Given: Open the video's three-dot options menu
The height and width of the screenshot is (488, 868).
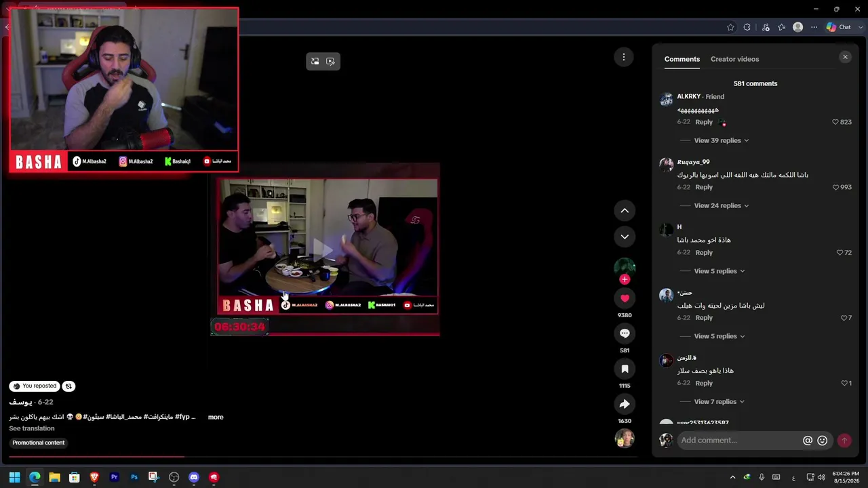Looking at the screenshot, I should coord(624,57).
